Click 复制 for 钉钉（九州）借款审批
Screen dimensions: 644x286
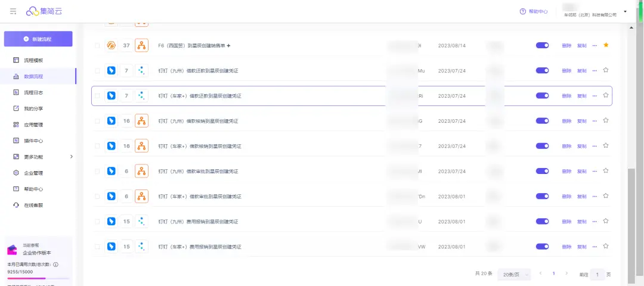tap(581, 172)
